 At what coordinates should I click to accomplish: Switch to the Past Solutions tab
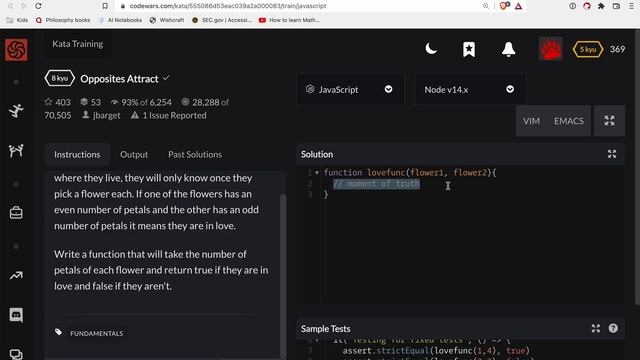click(195, 155)
